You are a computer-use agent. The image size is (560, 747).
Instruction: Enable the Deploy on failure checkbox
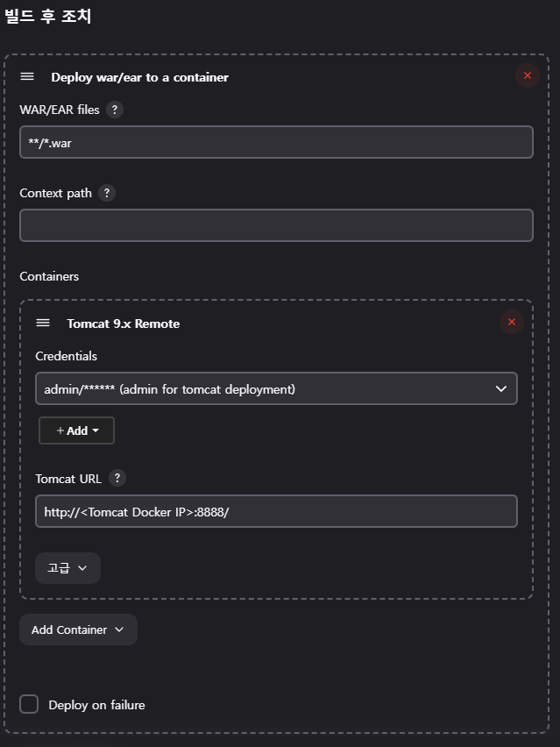(x=29, y=704)
